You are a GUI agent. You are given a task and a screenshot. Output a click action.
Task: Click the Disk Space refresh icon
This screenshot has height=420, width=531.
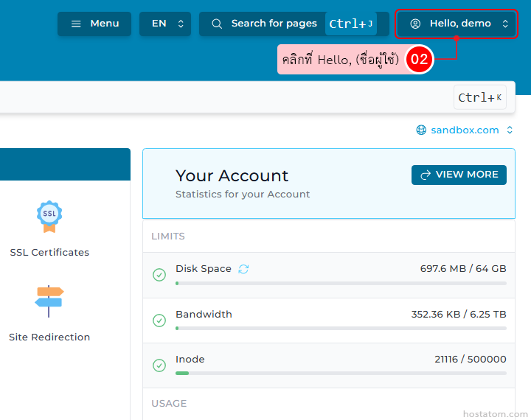(243, 269)
